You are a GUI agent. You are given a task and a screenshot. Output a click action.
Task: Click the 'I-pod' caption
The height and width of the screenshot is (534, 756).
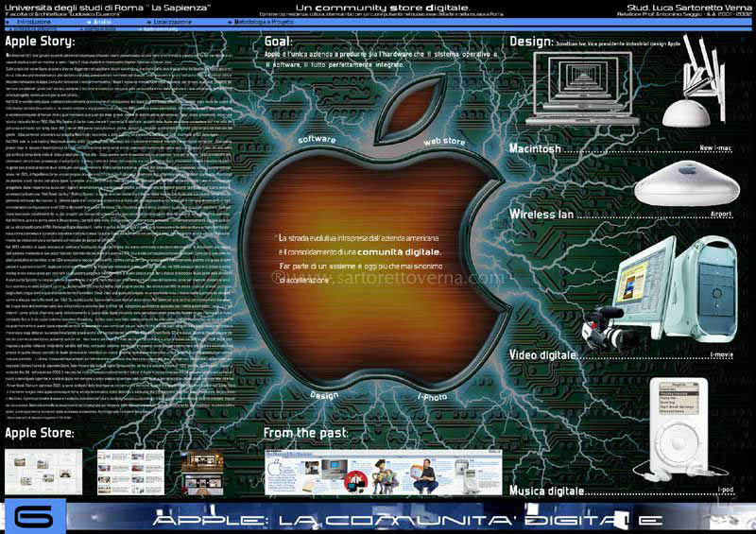[725, 490]
